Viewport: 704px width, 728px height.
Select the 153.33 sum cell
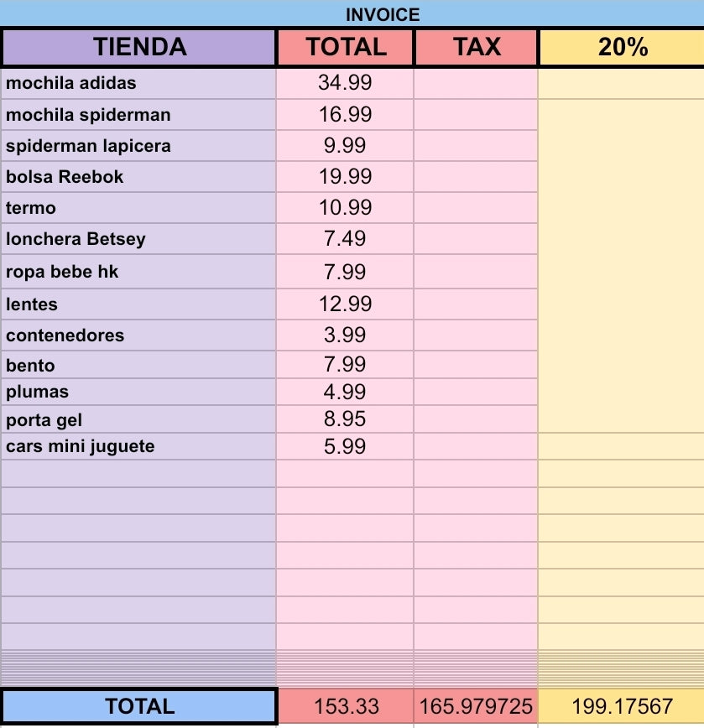click(x=346, y=706)
